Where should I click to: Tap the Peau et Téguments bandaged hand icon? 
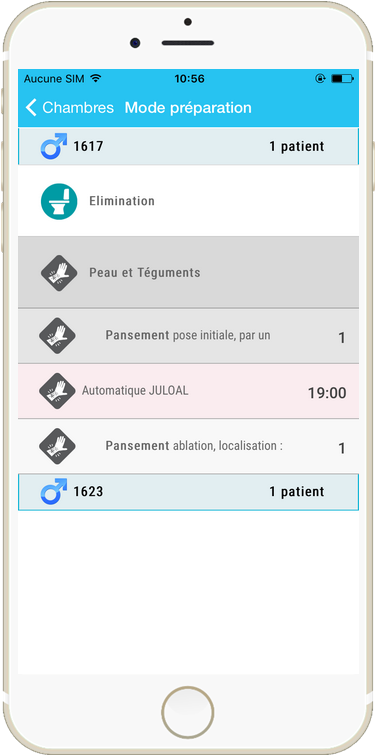pos(59,273)
